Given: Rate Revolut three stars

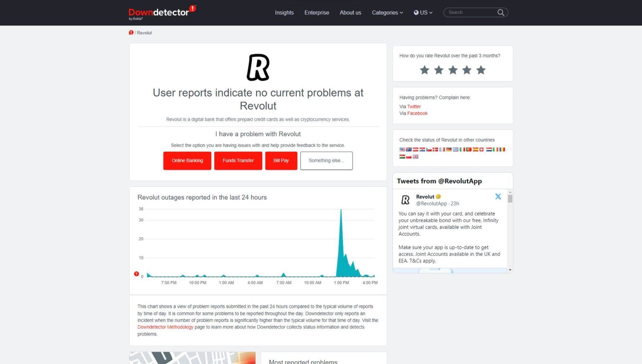Looking at the screenshot, I should pyautogui.click(x=453, y=70).
